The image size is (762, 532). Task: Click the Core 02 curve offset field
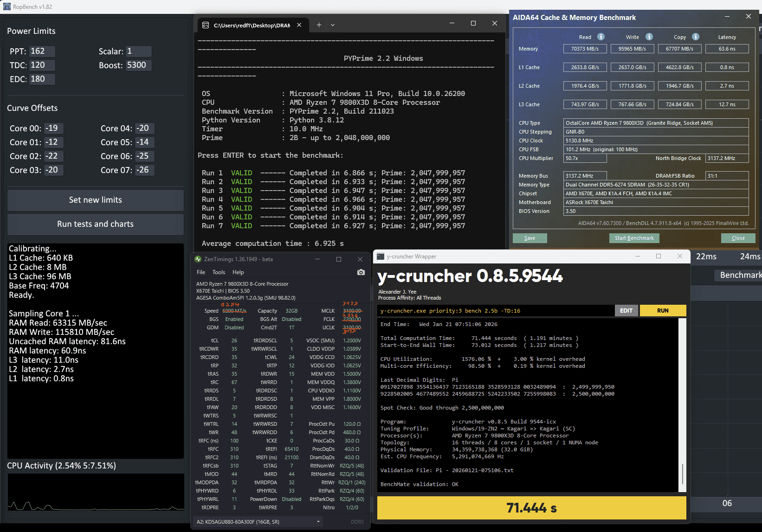click(54, 156)
